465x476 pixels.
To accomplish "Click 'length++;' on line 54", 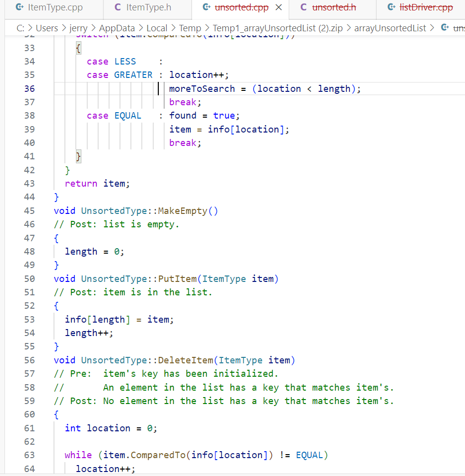I will coord(89,333).
